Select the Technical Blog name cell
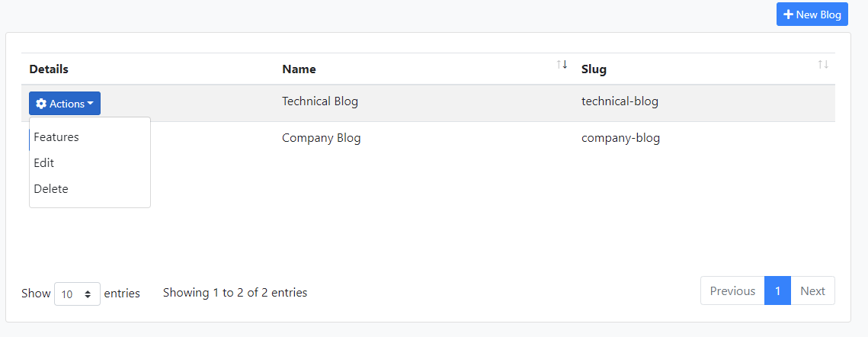Viewport: 868px width, 337px height. tap(320, 101)
